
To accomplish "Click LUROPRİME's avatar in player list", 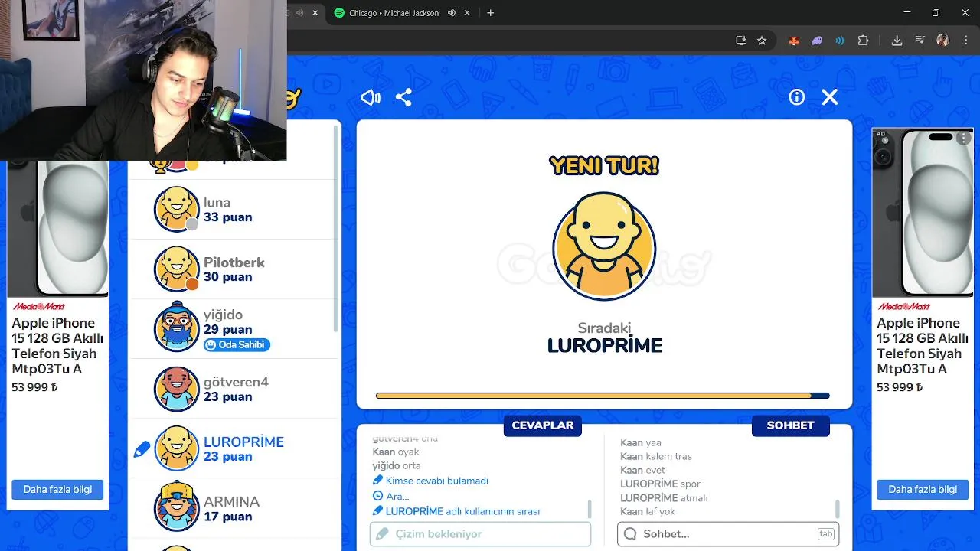I will 177,448.
